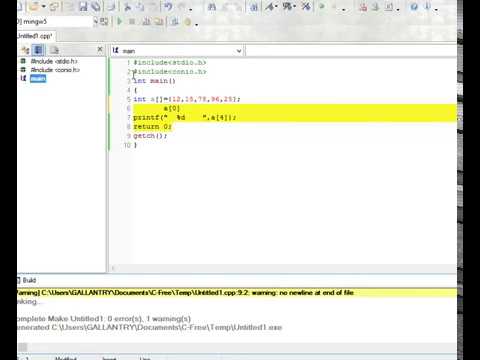Click the green Run play icon
The height and width of the screenshot is (360, 480).
coord(120,22)
